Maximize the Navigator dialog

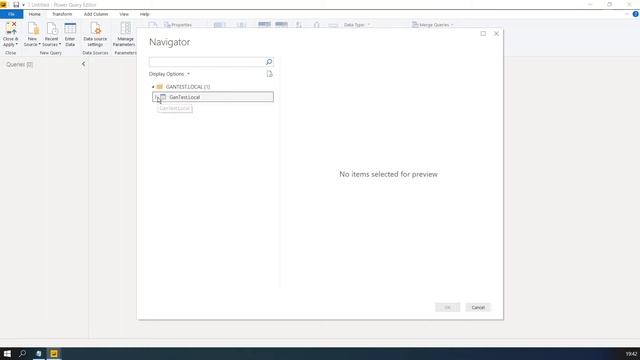tap(483, 33)
